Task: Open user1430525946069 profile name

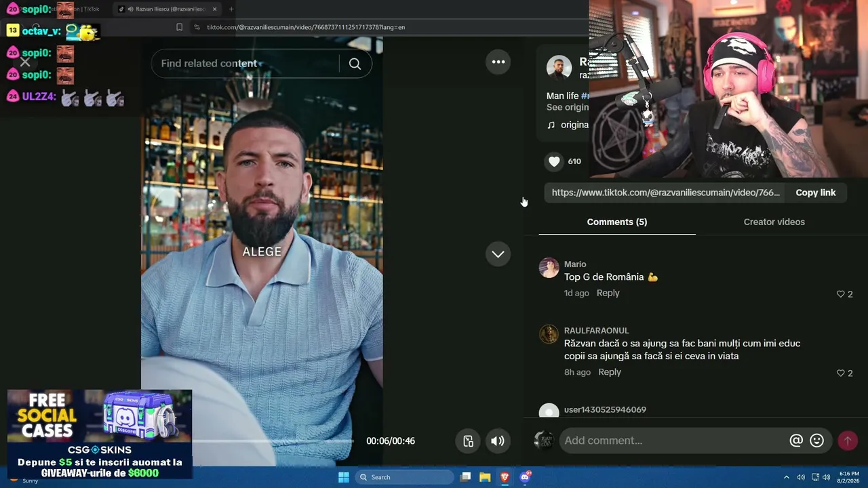Action: click(605, 410)
